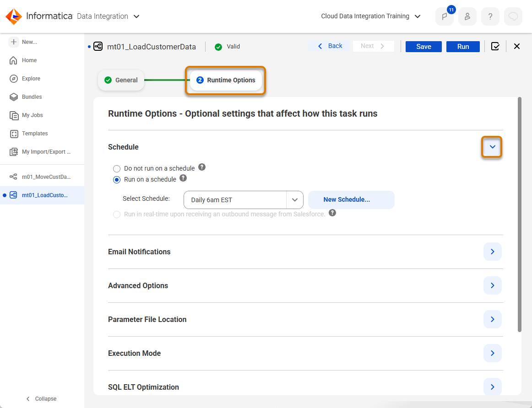Select Run in real-time Salesforce radio option
The image size is (532, 408).
pyautogui.click(x=117, y=215)
